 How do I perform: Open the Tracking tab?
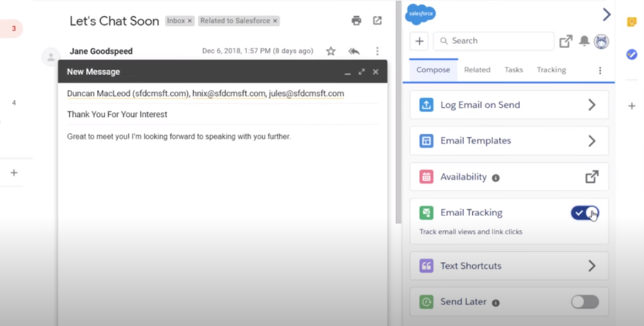coord(551,70)
